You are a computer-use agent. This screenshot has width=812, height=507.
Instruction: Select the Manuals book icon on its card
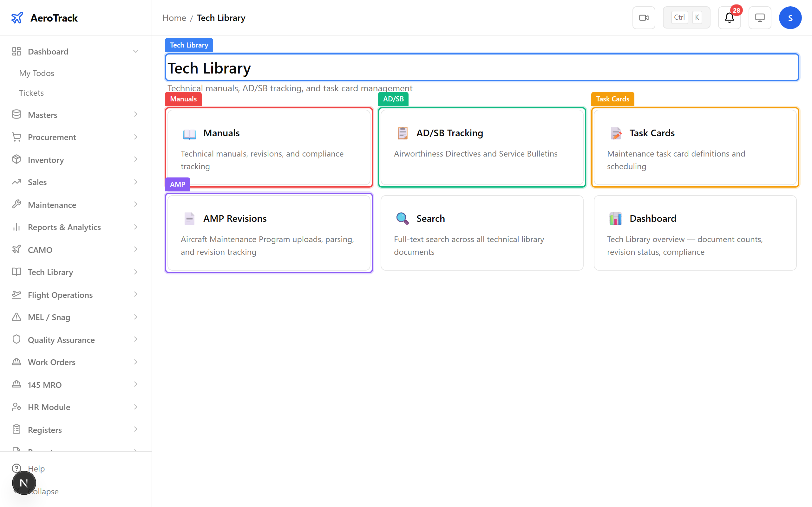[189, 133]
